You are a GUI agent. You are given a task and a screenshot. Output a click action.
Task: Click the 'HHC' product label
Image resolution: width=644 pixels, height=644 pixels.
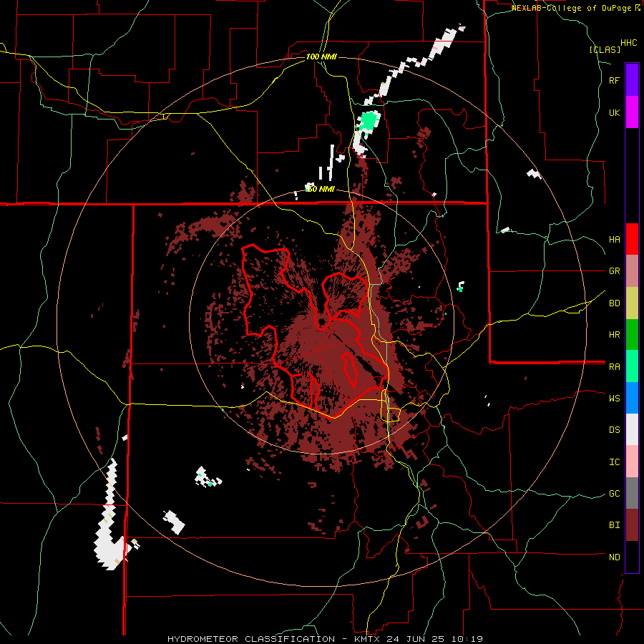click(x=629, y=43)
